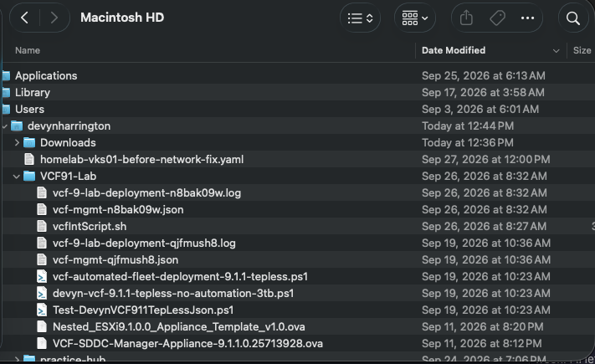Select Test-DevynVCF911TepLessJson.ps1 script icon
Viewport: 595px width, 364px height.
coord(42,310)
